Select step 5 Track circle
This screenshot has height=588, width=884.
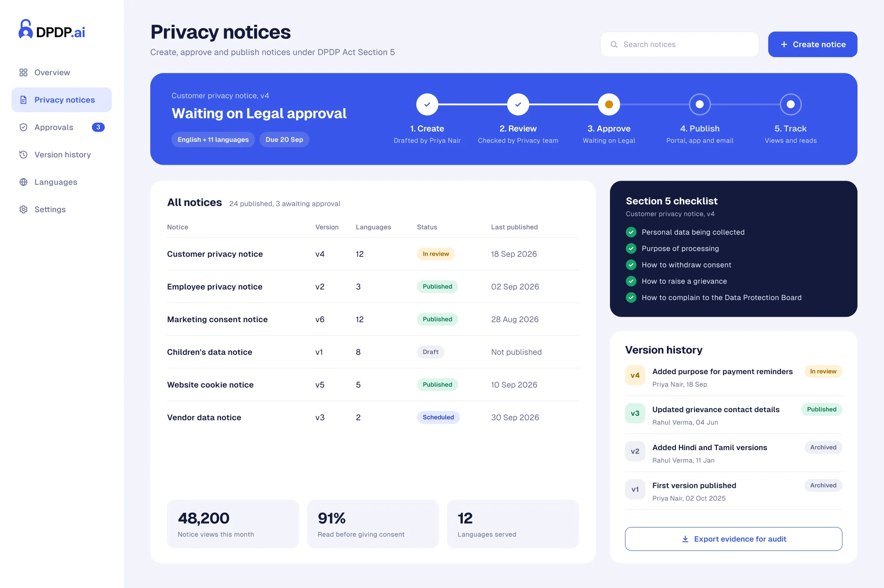791,105
